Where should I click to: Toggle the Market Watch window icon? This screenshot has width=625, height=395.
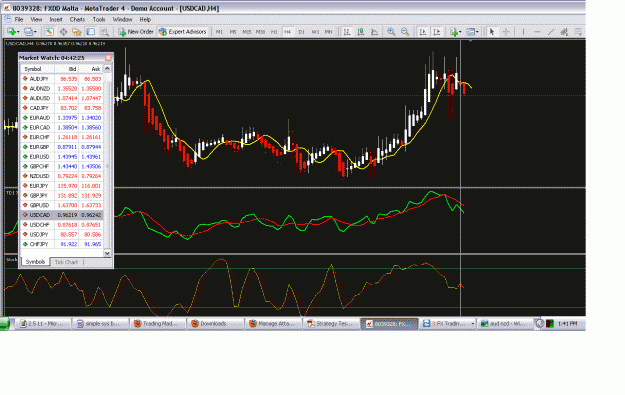click(49, 32)
